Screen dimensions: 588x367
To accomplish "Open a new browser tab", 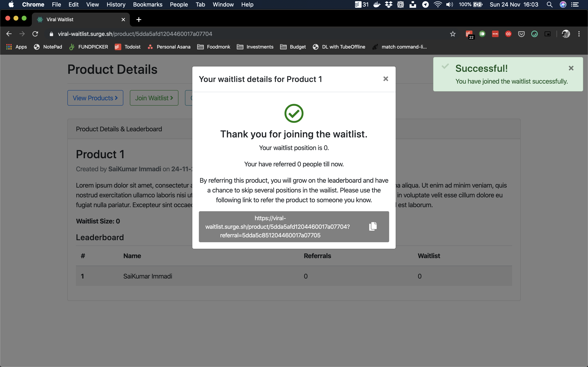I will (x=139, y=20).
